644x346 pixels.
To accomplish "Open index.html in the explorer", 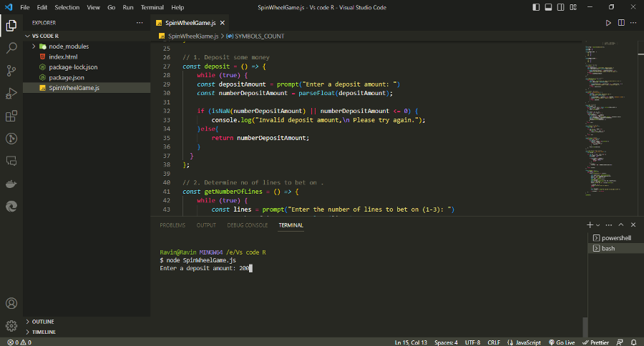I will pyautogui.click(x=87, y=57).
